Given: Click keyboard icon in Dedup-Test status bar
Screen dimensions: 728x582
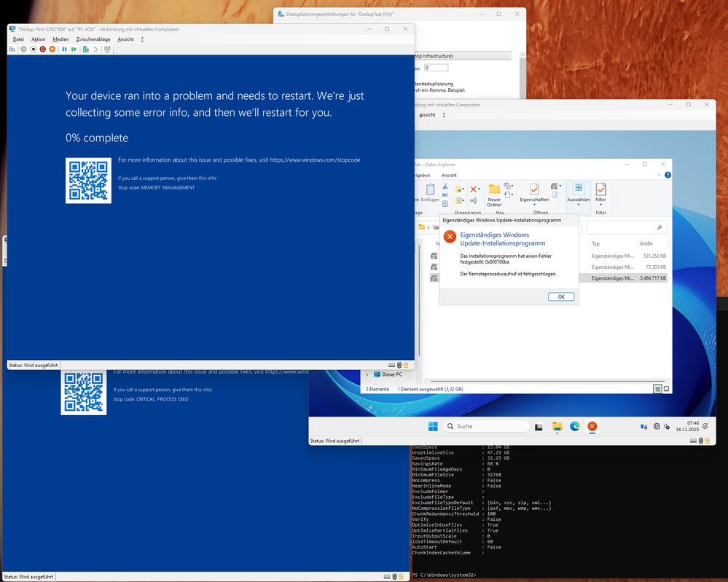Looking at the screenshot, I should point(391,365).
